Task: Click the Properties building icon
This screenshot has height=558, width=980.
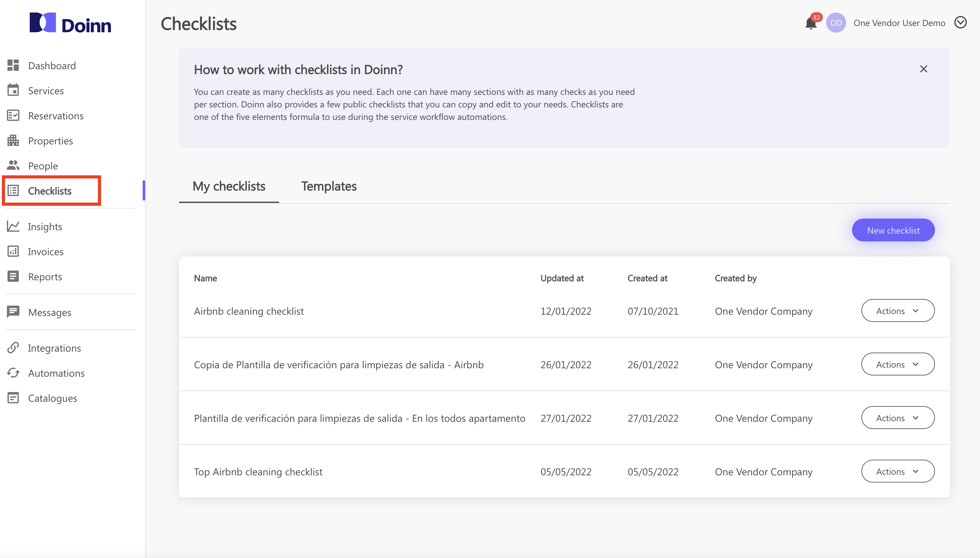Action: [13, 140]
